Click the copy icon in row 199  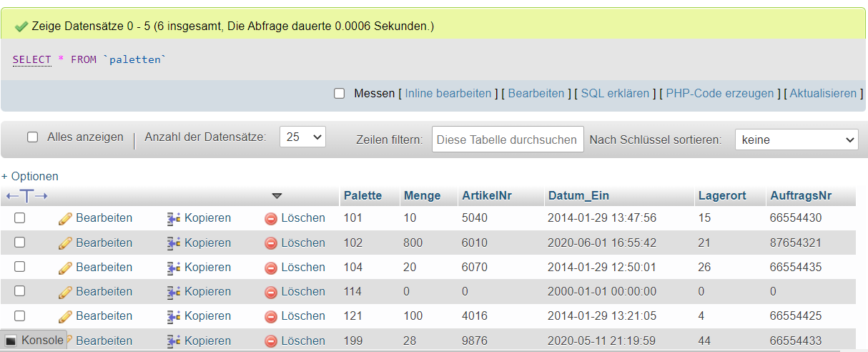tap(174, 341)
